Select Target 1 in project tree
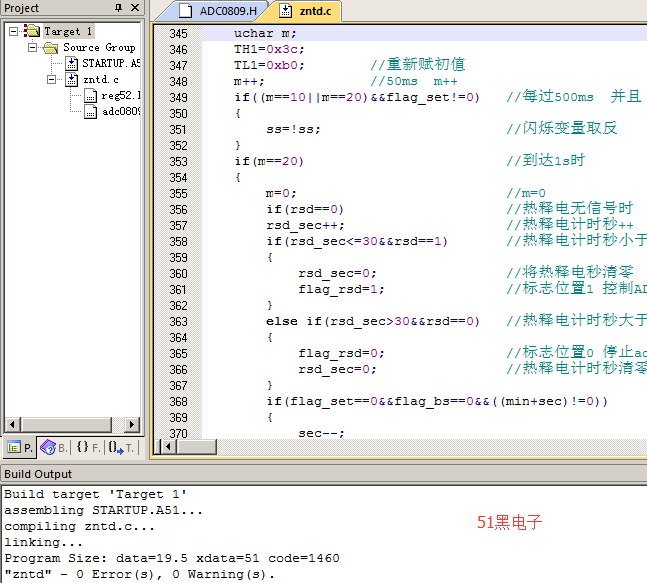 point(68,31)
